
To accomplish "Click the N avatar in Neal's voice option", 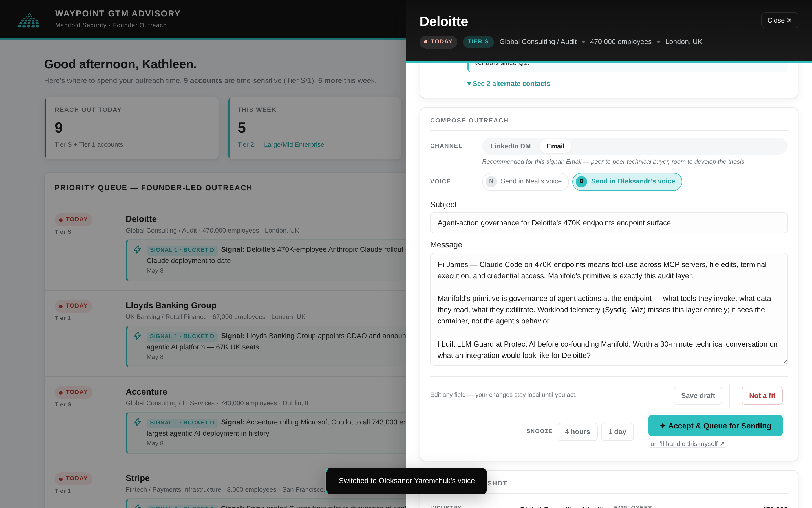I will pyautogui.click(x=491, y=181).
